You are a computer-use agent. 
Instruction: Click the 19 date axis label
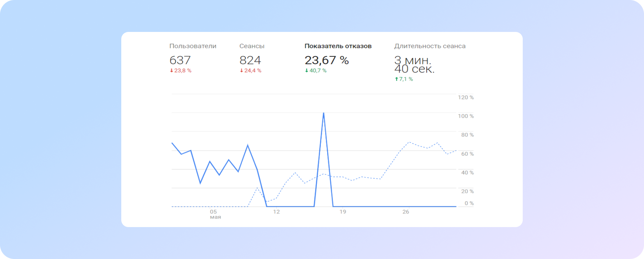coord(343,212)
